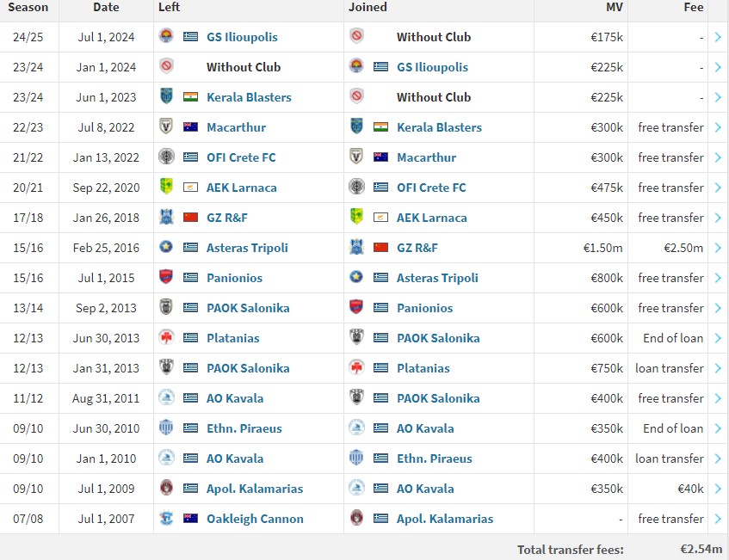The width and height of the screenshot is (729, 560).
Task: Click Ethn. Piraeus crest in Joined column
Action: (356, 458)
